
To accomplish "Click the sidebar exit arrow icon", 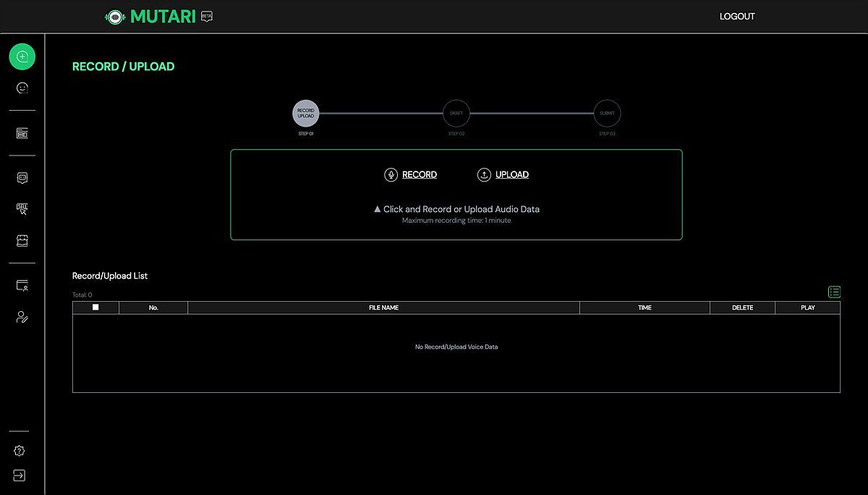I will click(x=20, y=475).
